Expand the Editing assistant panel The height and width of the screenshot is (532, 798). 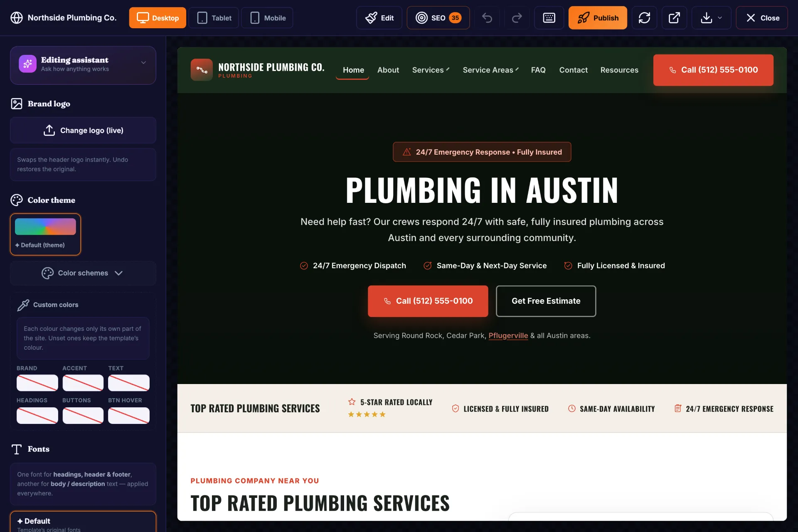(143, 63)
